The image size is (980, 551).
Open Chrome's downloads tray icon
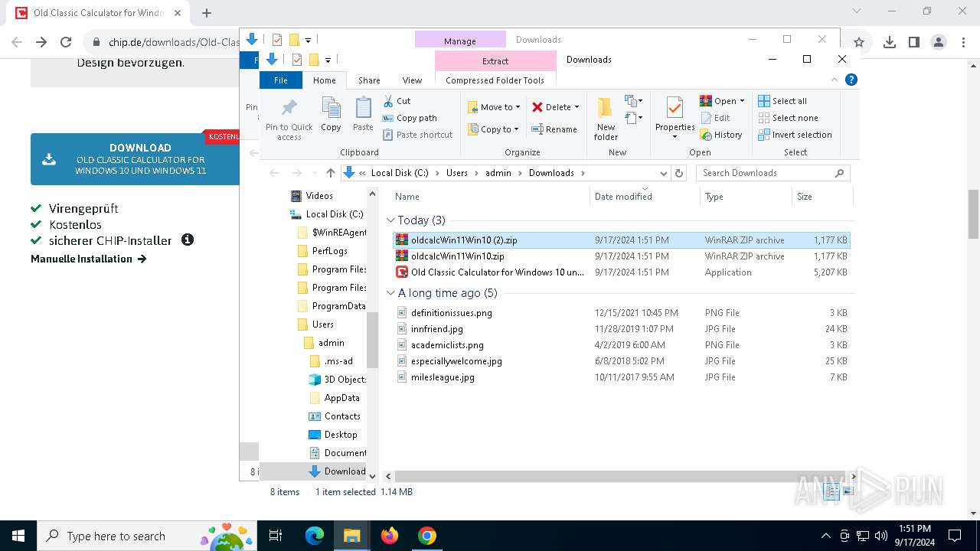coord(890,43)
